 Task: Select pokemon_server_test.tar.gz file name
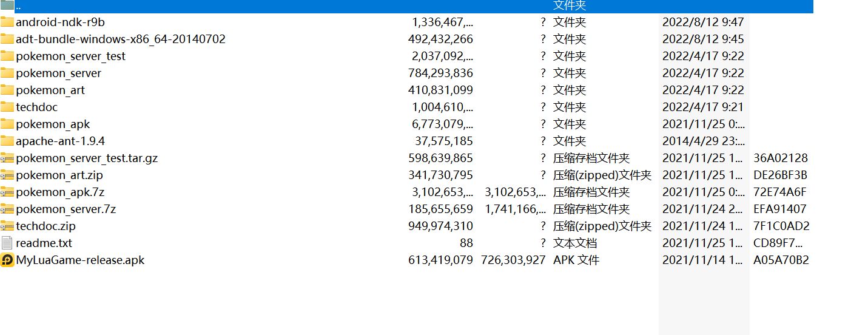[87, 158]
